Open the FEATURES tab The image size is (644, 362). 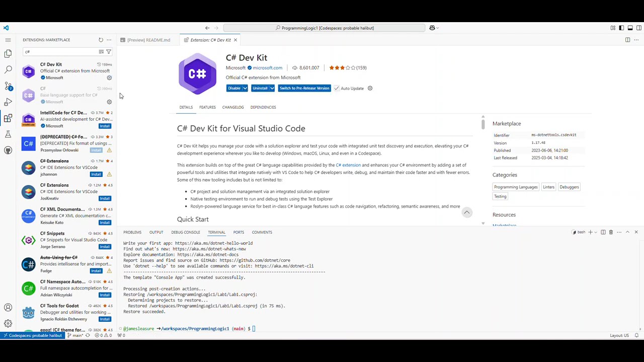207,107
